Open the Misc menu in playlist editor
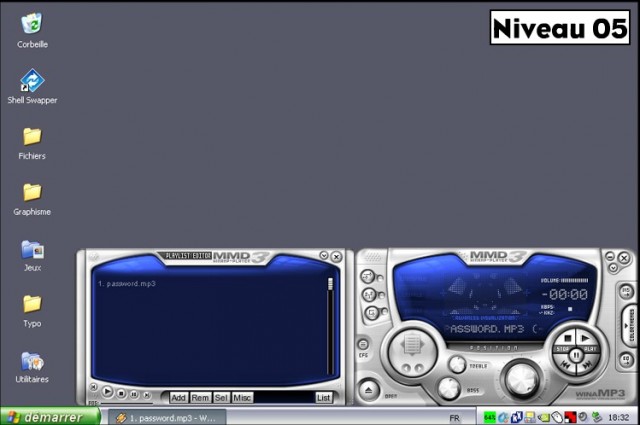The height and width of the screenshot is (425, 640). coord(242,397)
